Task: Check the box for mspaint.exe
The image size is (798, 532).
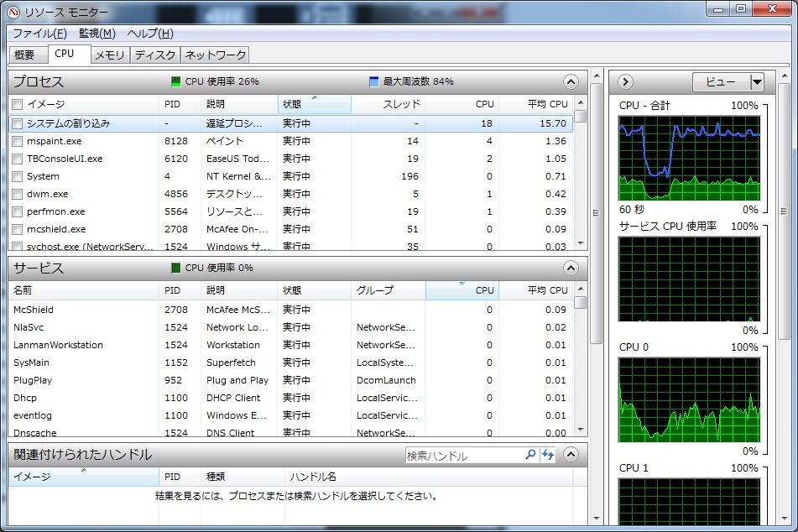Action: point(18,141)
